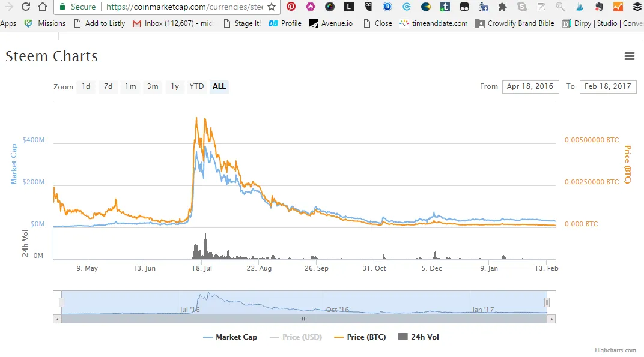Set chart zoom to 1d
Viewport: 644px width, 357px height.
[x=86, y=86]
